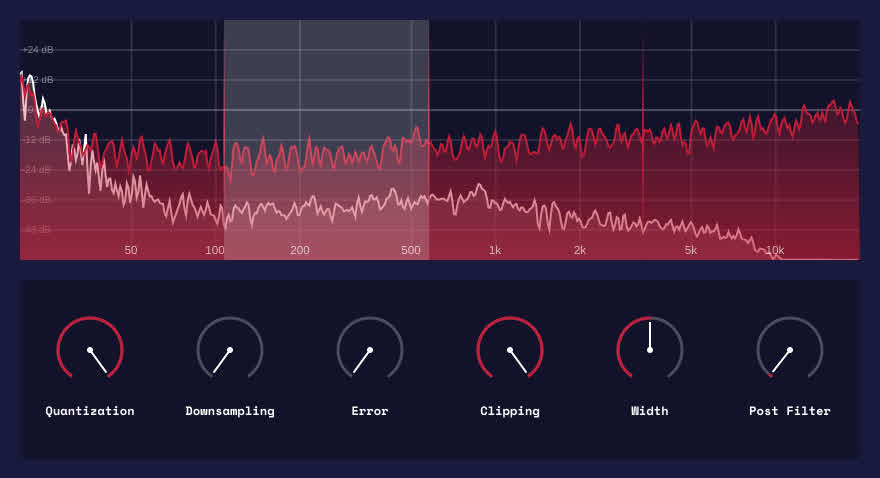Viewport: 880px width, 478px height.
Task: Click the Error label
Action: (x=370, y=411)
